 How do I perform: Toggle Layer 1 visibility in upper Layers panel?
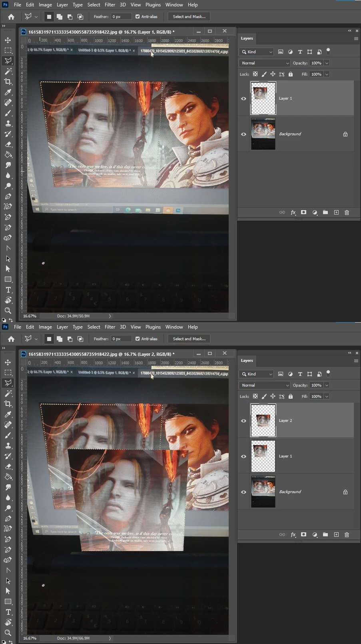243,98
